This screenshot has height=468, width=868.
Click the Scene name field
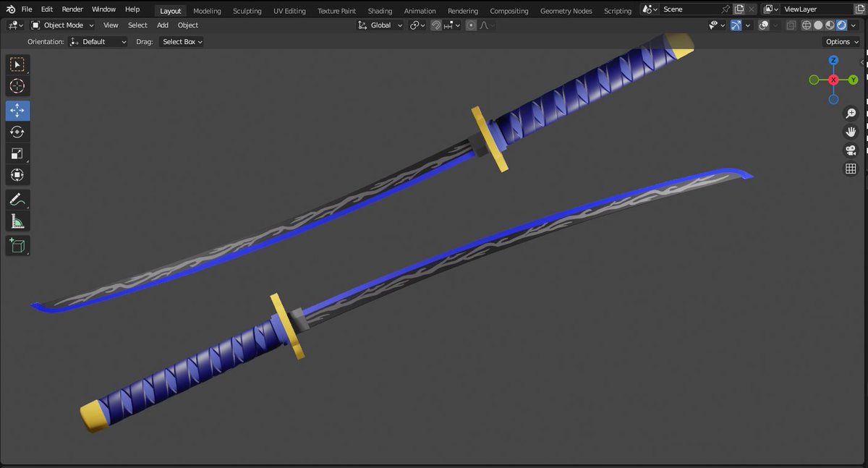[689, 9]
